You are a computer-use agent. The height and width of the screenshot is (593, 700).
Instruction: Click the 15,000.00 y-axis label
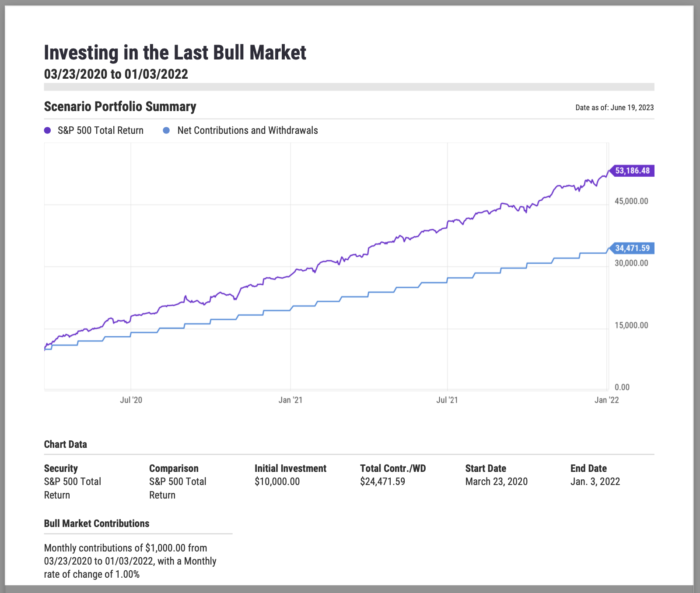631,325
